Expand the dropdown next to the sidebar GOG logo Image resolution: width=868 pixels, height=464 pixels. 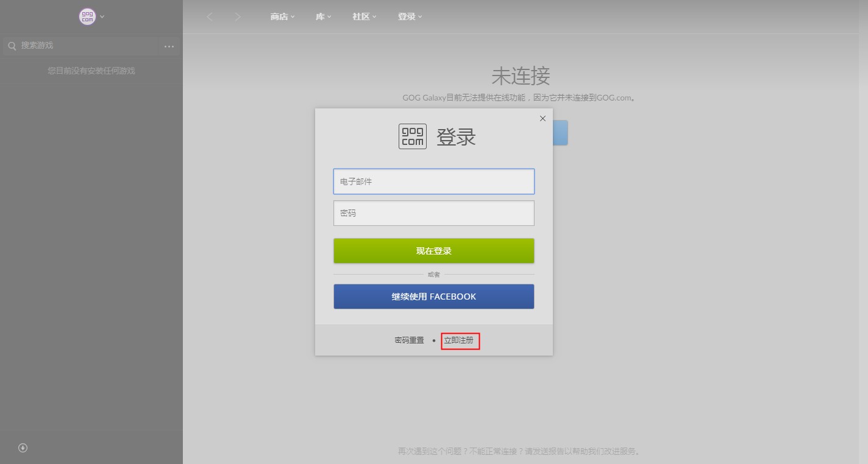(x=101, y=16)
